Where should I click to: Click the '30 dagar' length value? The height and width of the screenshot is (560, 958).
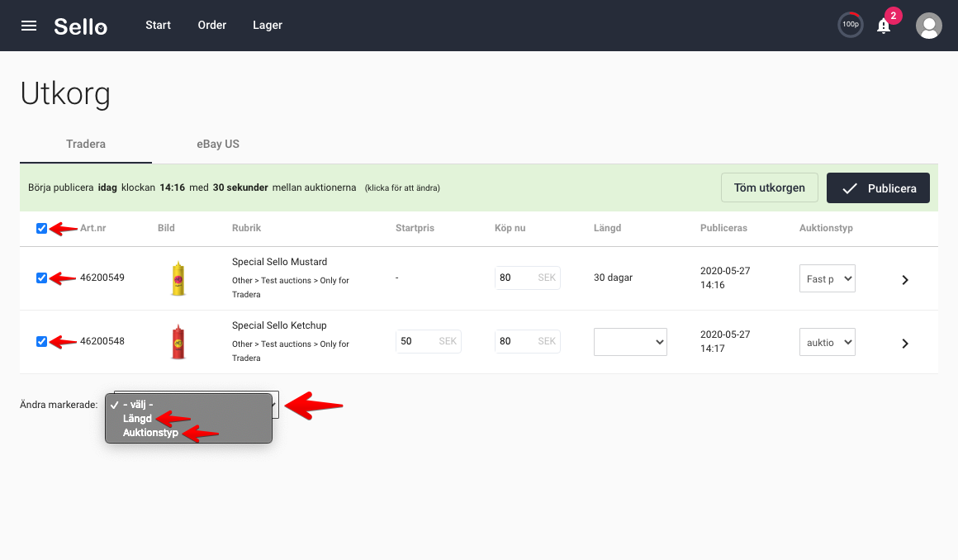pos(613,278)
